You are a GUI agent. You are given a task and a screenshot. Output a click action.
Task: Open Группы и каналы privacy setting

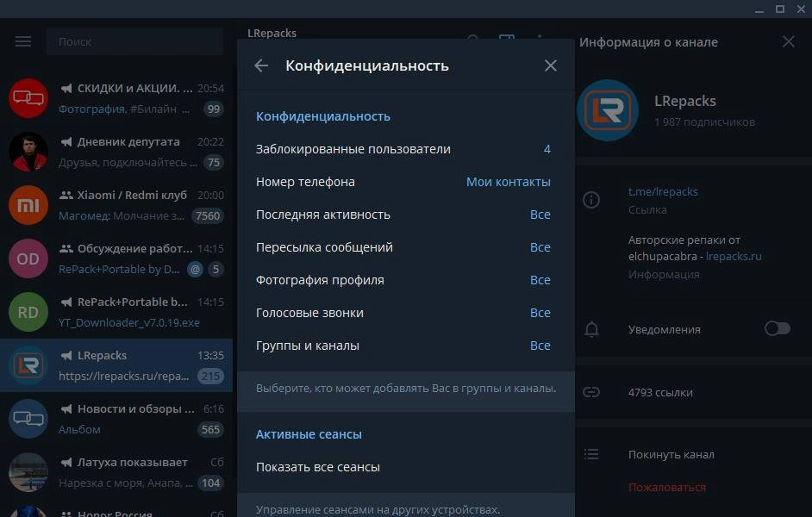[x=406, y=346]
